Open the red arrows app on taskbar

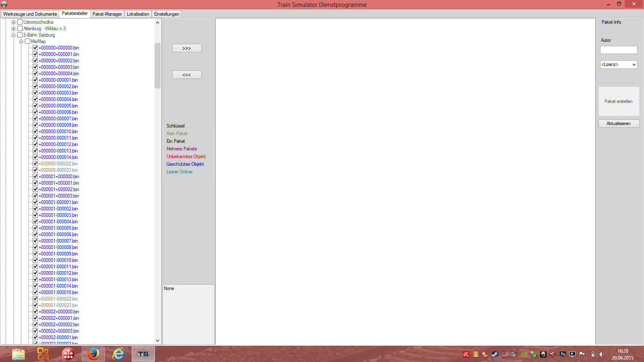(68, 354)
